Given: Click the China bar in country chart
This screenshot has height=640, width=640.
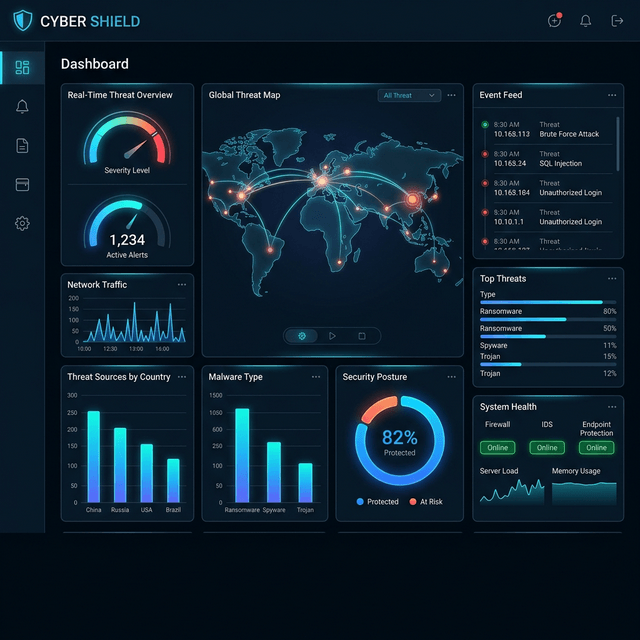Looking at the screenshot, I should tap(93, 456).
